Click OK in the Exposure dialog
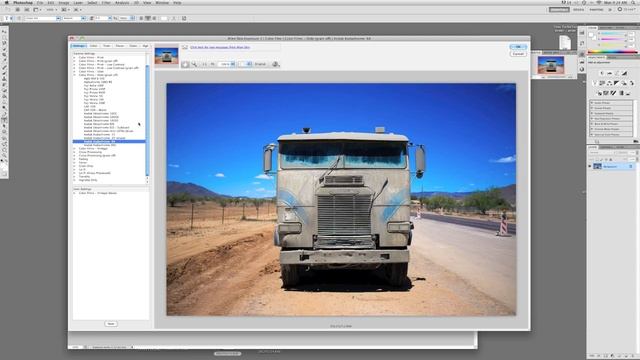This screenshot has width=640, height=360. click(x=518, y=47)
